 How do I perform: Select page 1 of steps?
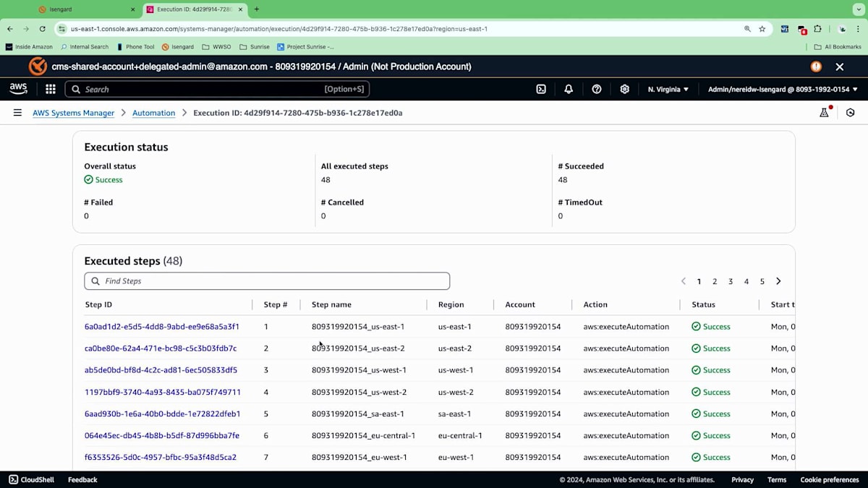click(x=699, y=281)
